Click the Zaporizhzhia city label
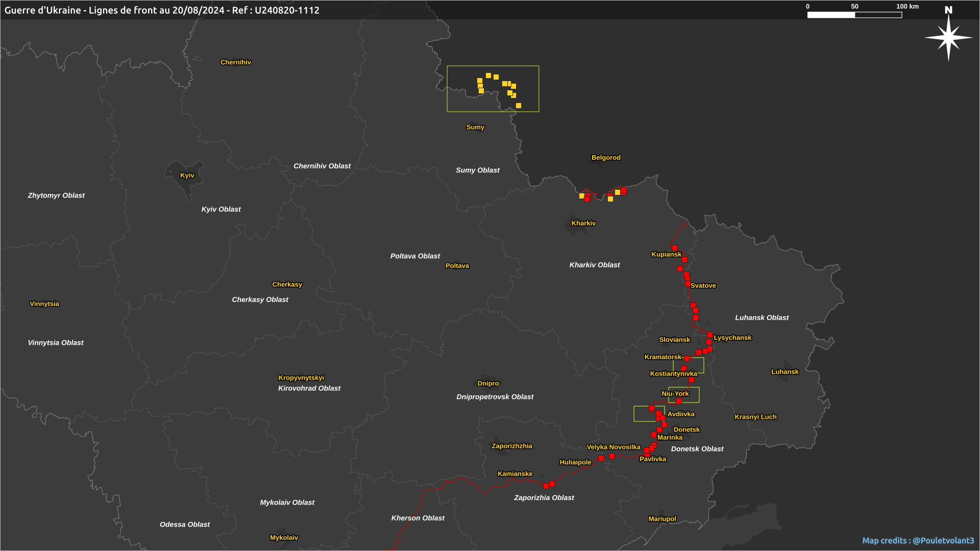The width and height of the screenshot is (980, 551). (511, 446)
